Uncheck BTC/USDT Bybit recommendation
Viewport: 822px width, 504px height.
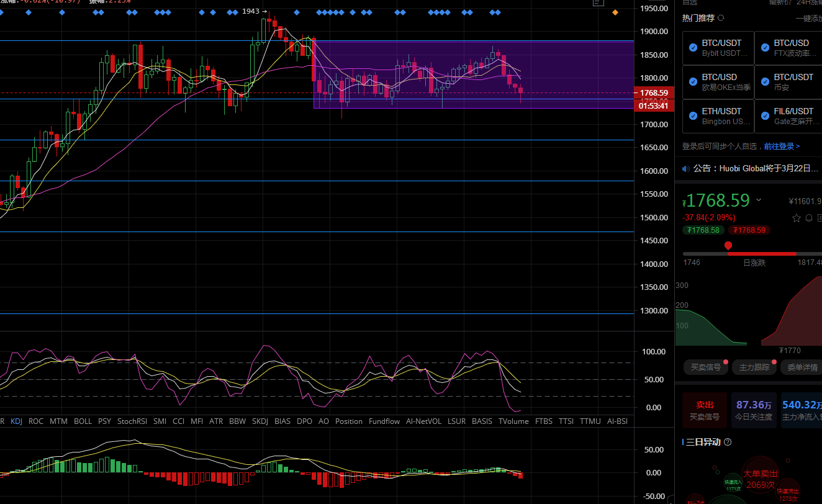click(x=693, y=48)
